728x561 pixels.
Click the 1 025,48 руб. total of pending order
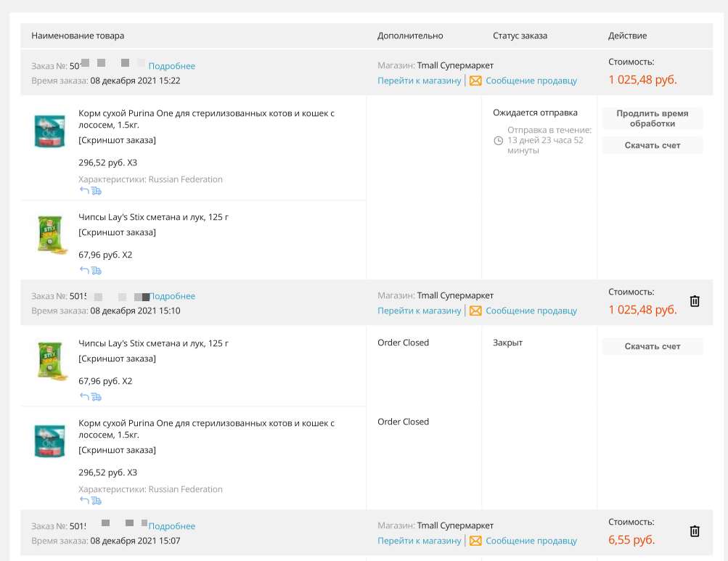[642, 79]
